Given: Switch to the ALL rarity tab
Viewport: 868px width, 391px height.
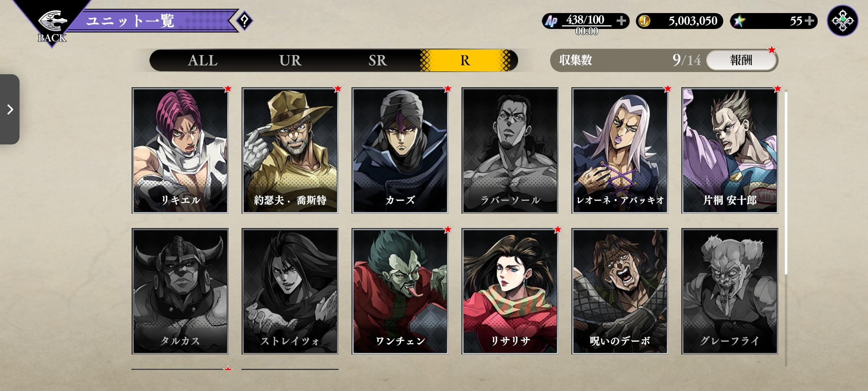Looking at the screenshot, I should pos(203,60).
